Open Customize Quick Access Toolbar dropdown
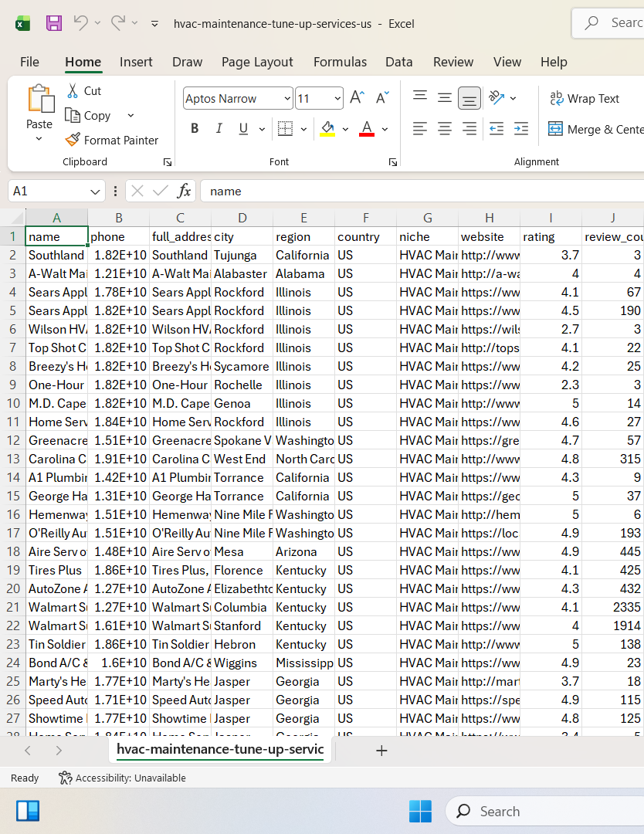This screenshot has height=834, width=644. [x=154, y=24]
